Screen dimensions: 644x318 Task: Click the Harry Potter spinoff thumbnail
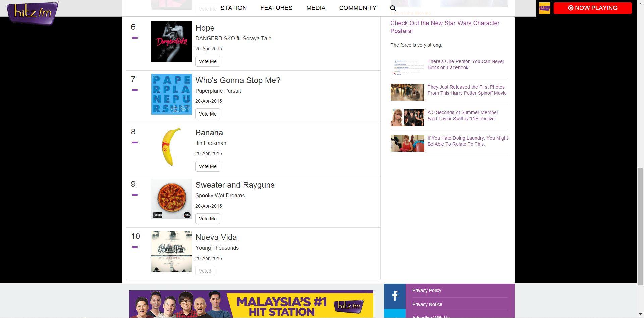point(407,92)
